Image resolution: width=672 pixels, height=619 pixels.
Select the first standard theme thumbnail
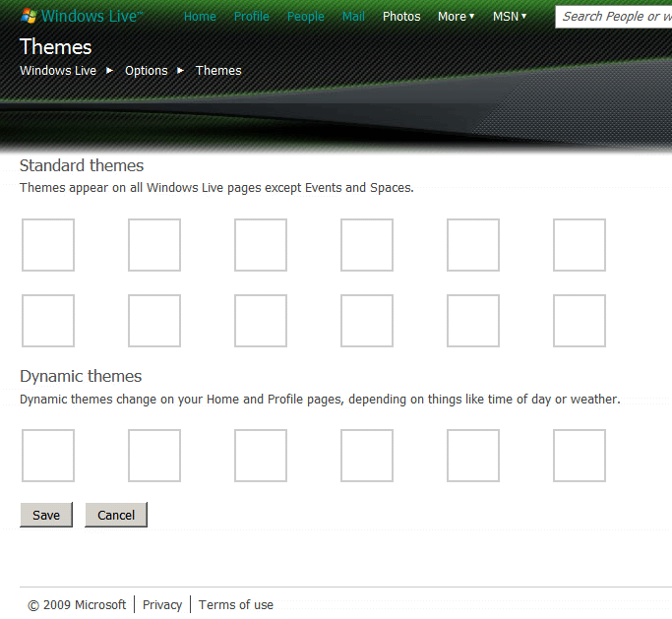pyautogui.click(x=48, y=245)
